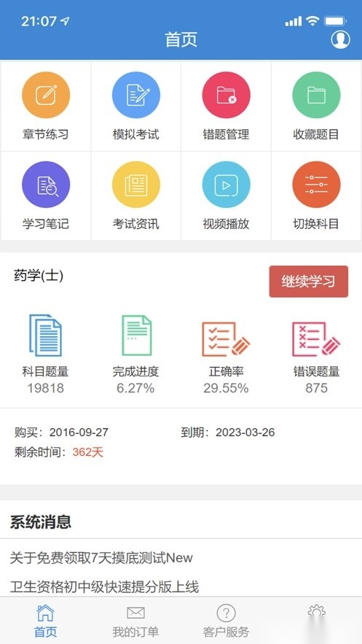This screenshot has width=362, height=644.
Task: Start 模拟考试 mock exam
Action: pyautogui.click(x=135, y=96)
